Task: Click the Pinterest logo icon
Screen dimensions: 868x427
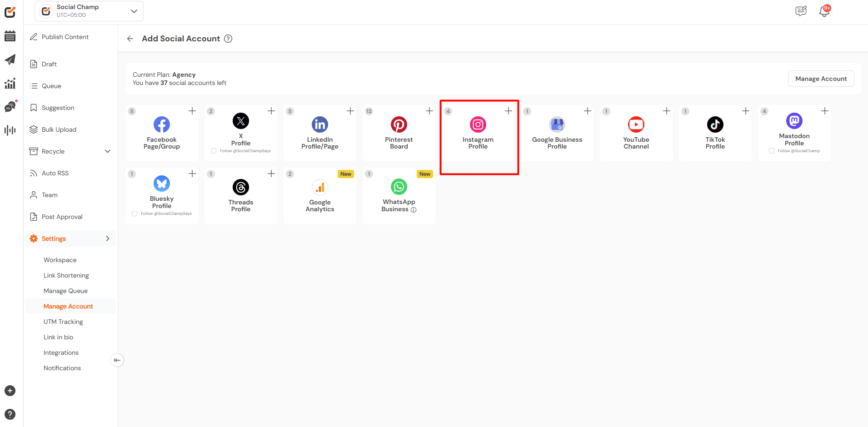Action: tap(399, 124)
